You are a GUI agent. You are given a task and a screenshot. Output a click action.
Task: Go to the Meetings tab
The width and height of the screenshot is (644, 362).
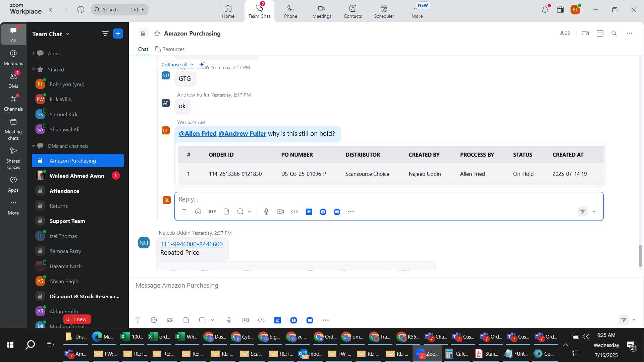[x=322, y=11]
